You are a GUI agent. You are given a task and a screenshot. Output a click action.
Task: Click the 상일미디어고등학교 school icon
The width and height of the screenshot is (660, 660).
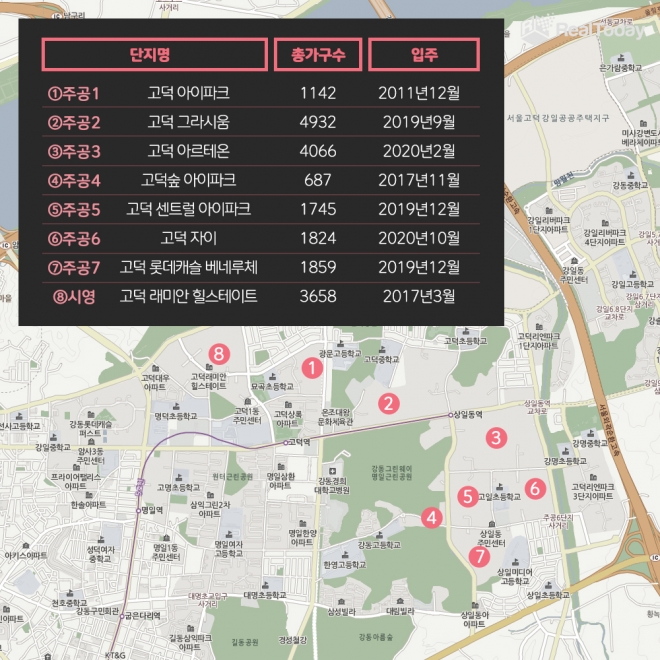click(x=514, y=562)
